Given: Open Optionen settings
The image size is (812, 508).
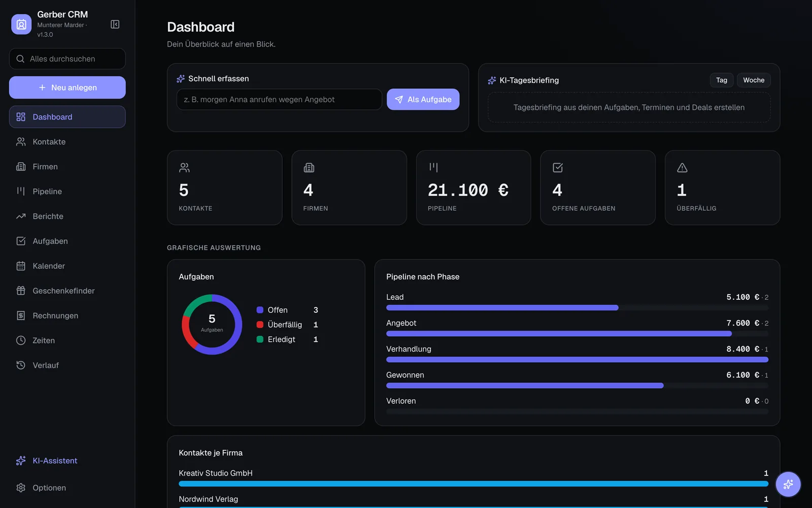Looking at the screenshot, I should [x=67, y=488].
